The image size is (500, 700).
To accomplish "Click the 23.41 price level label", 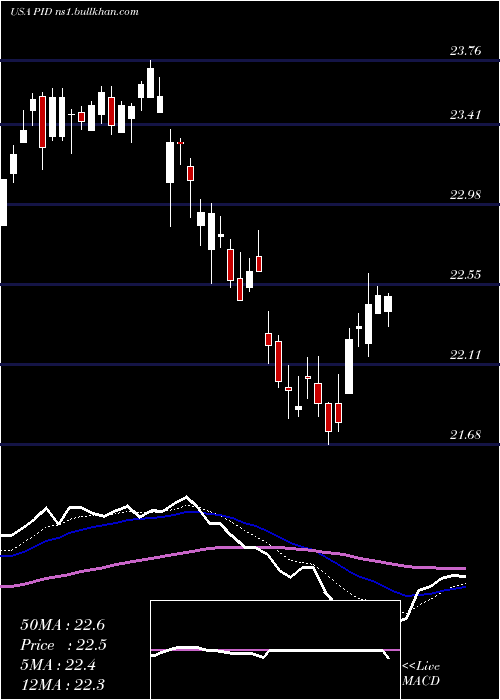I will coord(466,115).
